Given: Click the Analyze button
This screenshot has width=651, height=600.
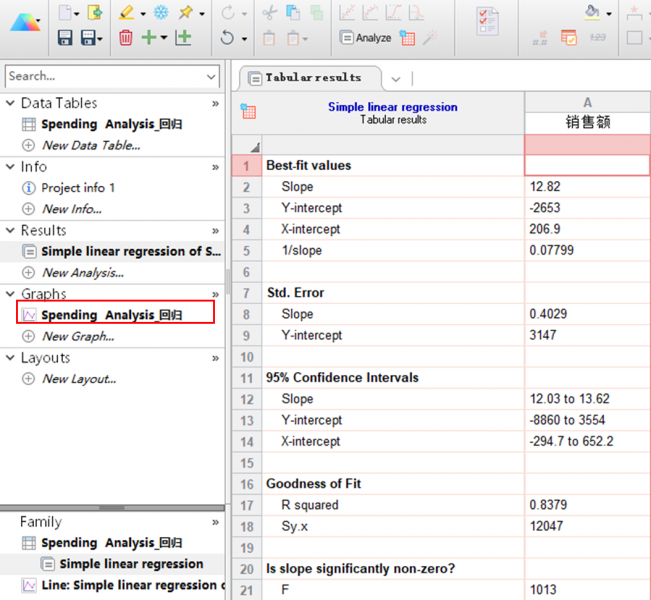Looking at the screenshot, I should point(365,38).
